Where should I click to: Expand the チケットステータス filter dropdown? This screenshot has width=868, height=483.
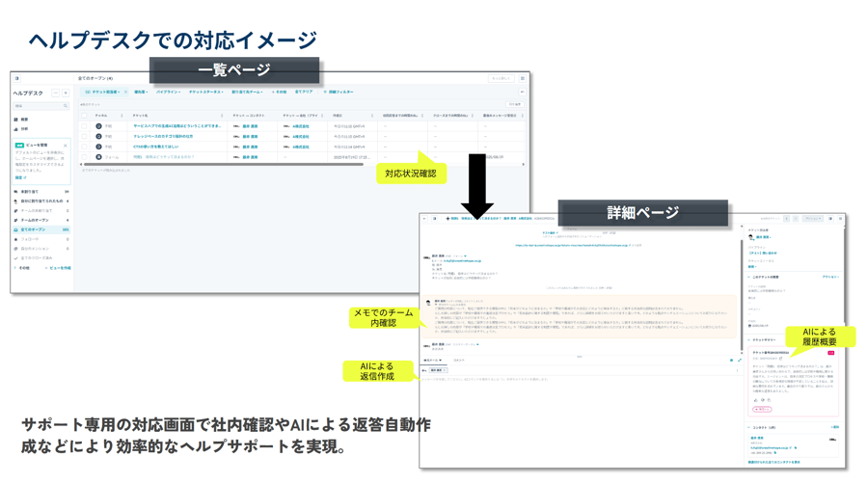(x=205, y=93)
